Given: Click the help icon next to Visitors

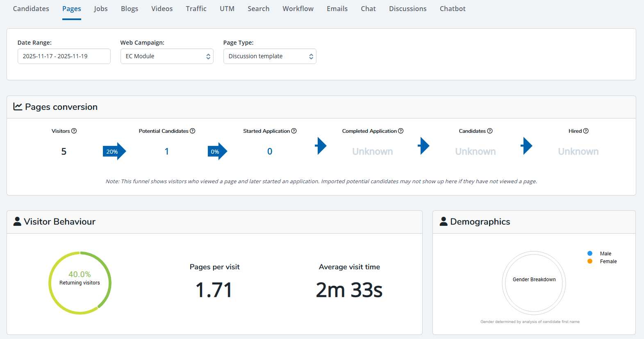Looking at the screenshot, I should [74, 131].
